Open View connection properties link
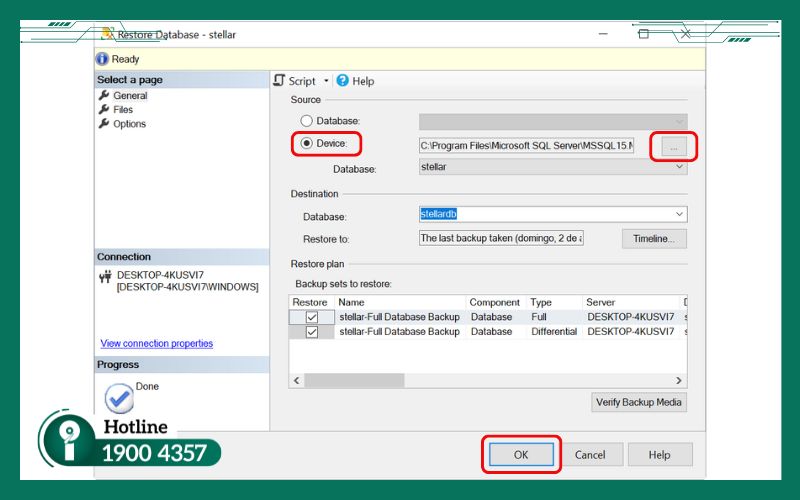Viewport: 800px width, 500px height. pos(157,343)
